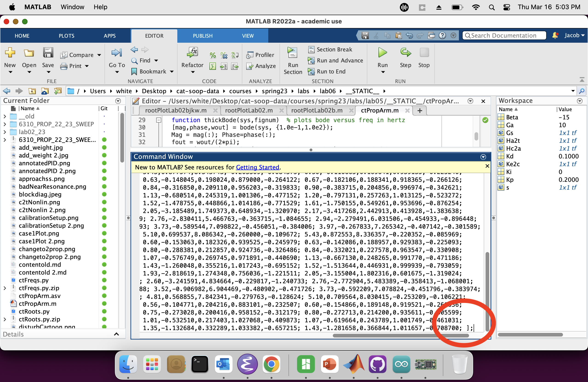Viewport: 588px width, 382px height.
Task: Click the Go To icon
Action: [117, 53]
